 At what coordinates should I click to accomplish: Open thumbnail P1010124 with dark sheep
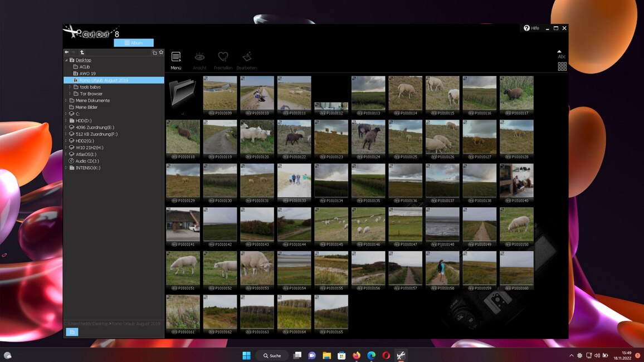368,136
